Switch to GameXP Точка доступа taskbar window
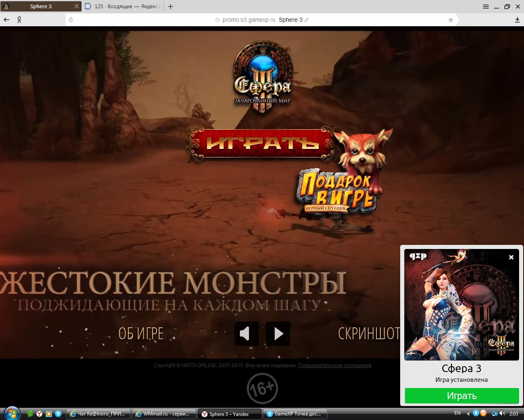The image size is (524, 420). (x=295, y=414)
